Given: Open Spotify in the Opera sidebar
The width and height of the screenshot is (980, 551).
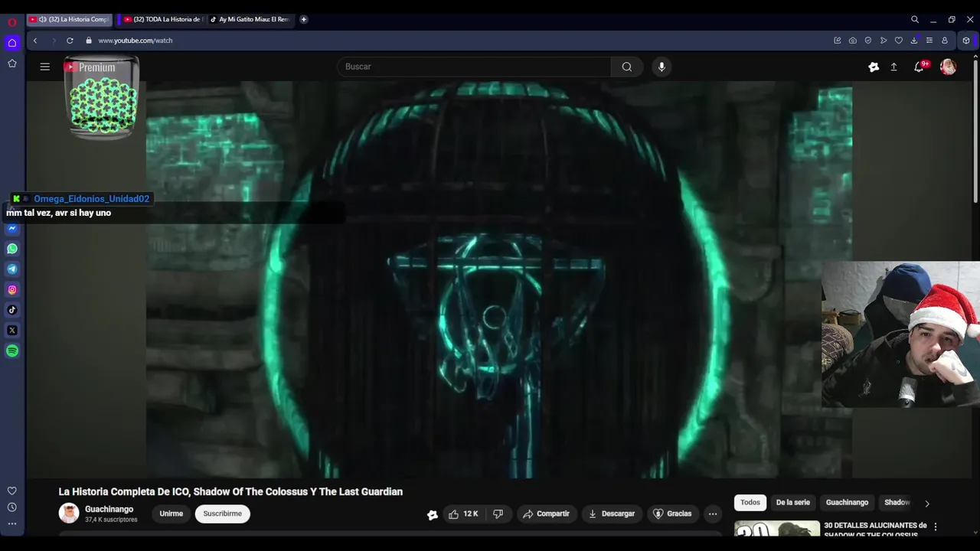Looking at the screenshot, I should click(12, 351).
